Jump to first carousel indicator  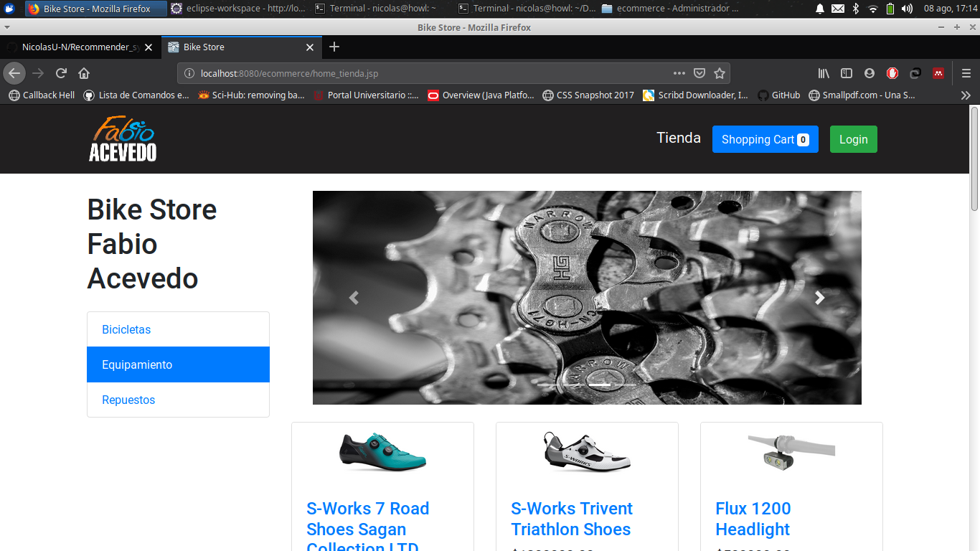click(548, 385)
